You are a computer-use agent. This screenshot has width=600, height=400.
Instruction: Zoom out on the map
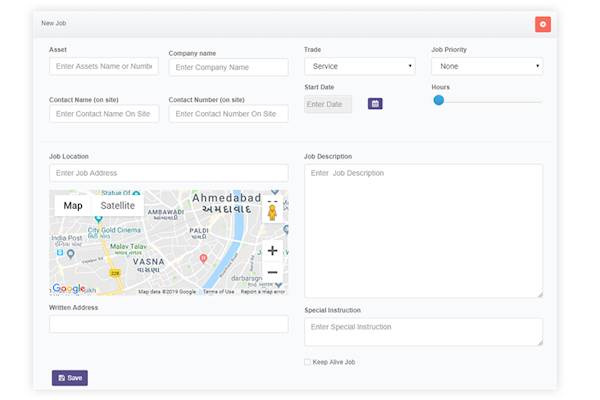point(272,272)
